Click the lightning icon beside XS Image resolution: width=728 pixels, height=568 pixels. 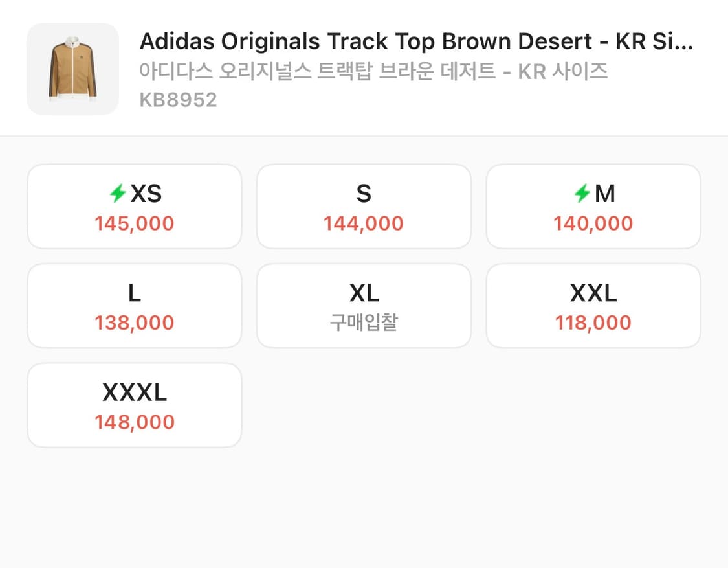coord(118,193)
